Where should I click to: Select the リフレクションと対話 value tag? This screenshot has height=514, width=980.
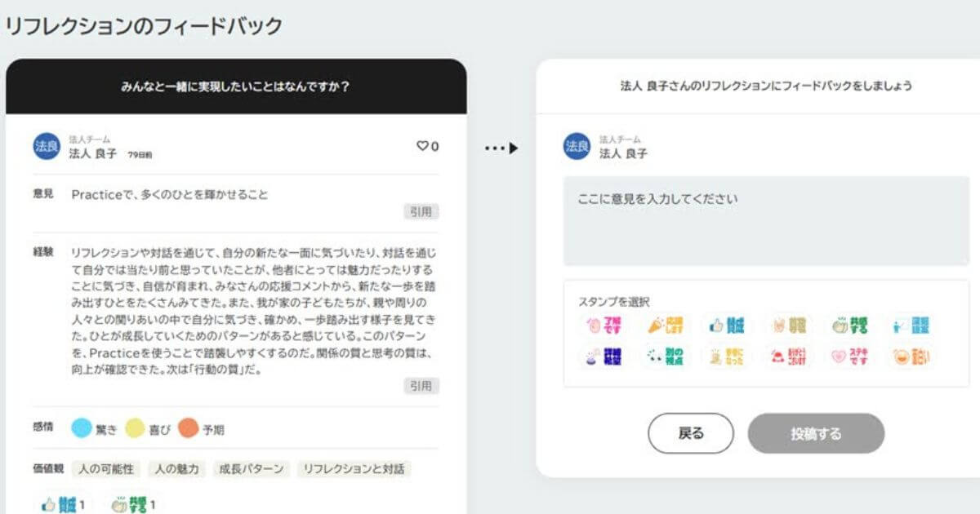point(354,469)
